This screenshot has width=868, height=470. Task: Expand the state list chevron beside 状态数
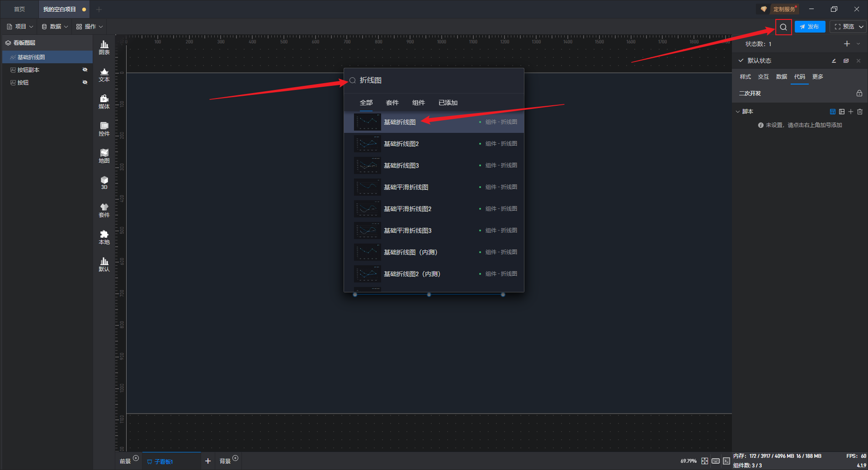coord(858,44)
